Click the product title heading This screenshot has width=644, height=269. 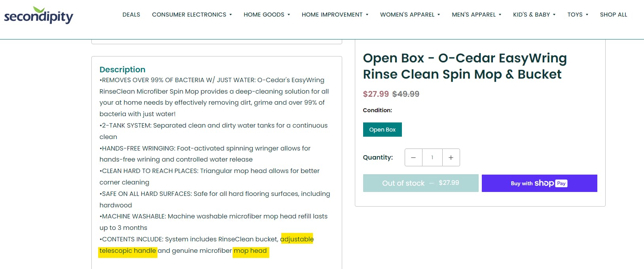coord(465,66)
